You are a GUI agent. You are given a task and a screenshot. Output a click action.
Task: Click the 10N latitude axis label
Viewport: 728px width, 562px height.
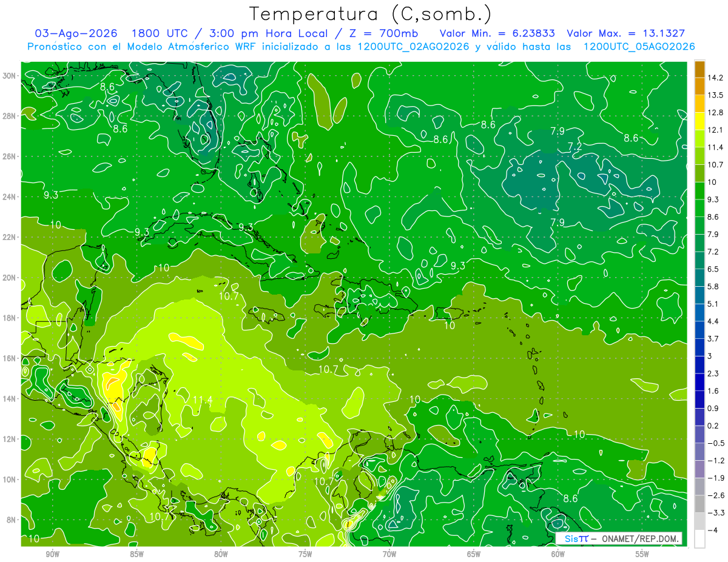pyautogui.click(x=9, y=479)
